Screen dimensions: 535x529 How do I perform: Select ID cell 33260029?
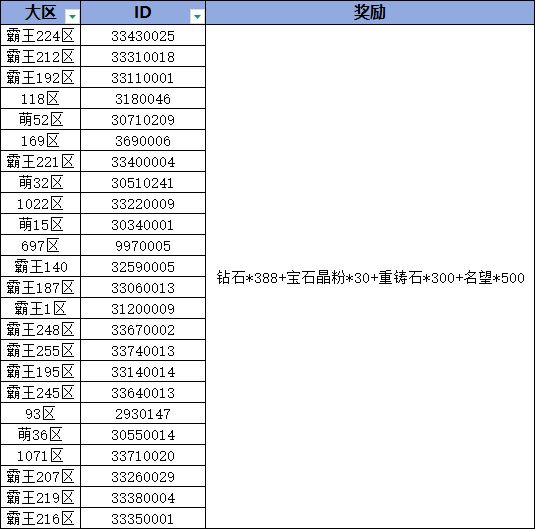[143, 476]
